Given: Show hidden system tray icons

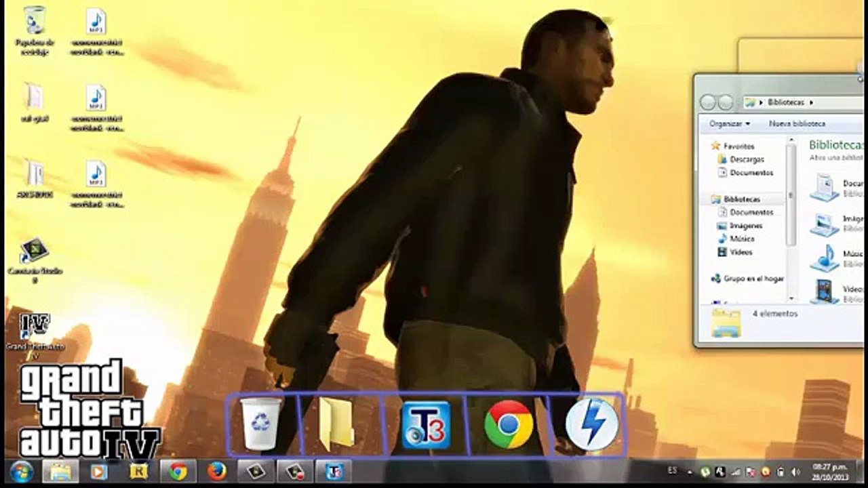Looking at the screenshot, I should [690, 471].
